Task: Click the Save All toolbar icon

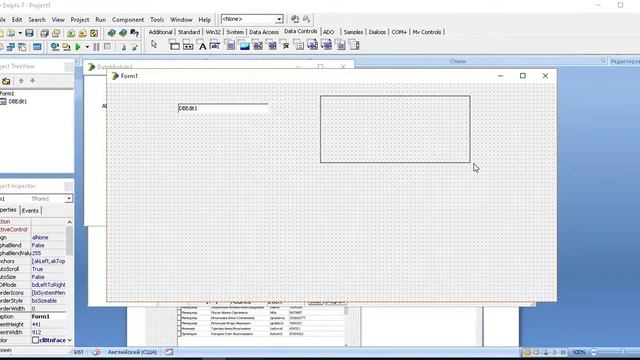Action: pos(44,33)
